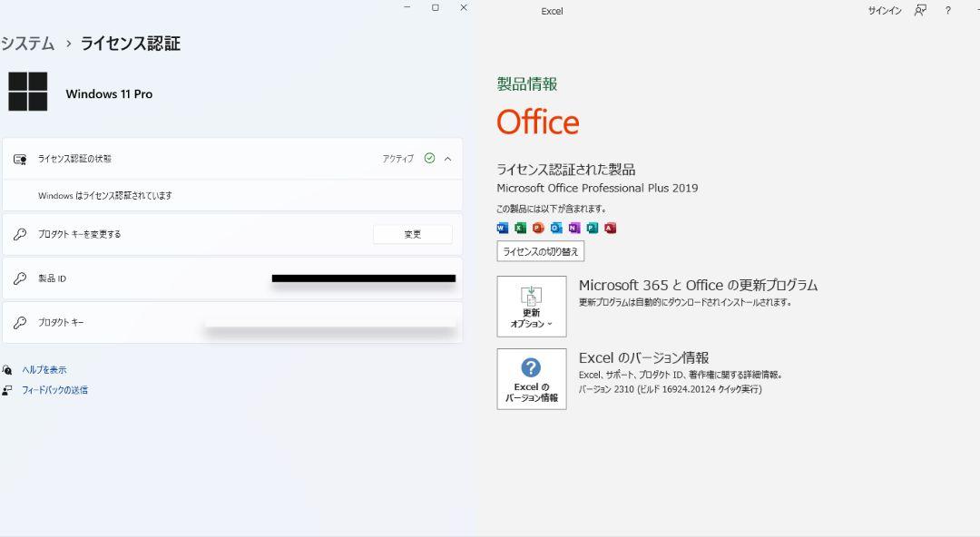Click the green activation checkmark icon
The width and height of the screenshot is (980, 537).
[x=429, y=158]
